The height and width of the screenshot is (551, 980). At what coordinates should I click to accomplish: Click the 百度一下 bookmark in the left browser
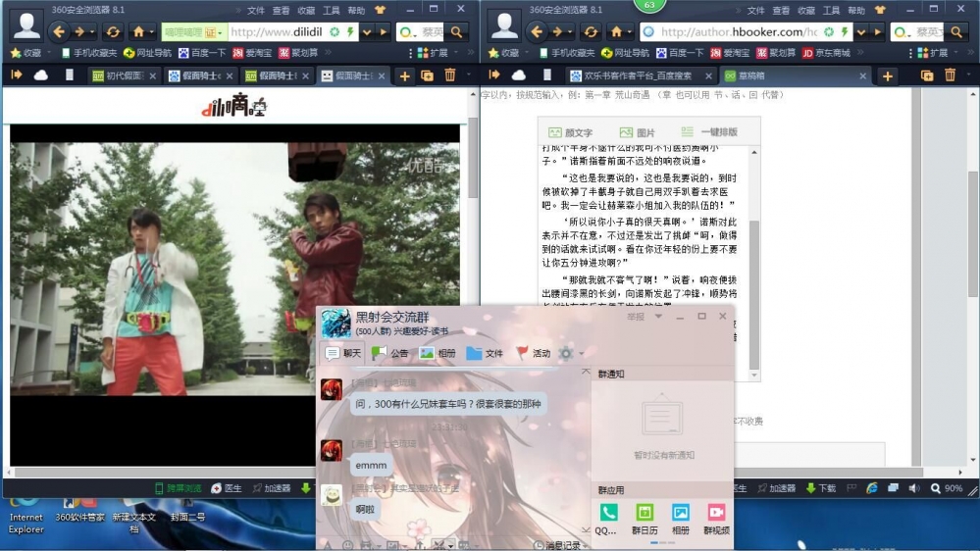(x=202, y=53)
